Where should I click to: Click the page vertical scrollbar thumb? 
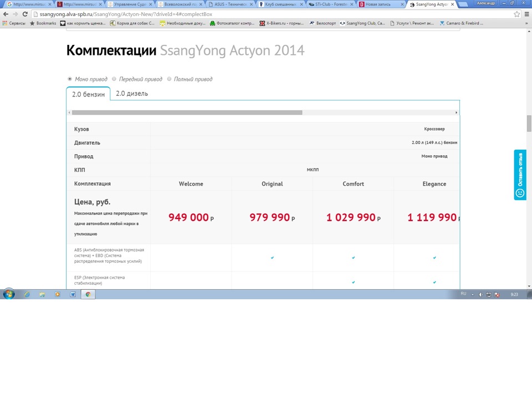click(529, 124)
